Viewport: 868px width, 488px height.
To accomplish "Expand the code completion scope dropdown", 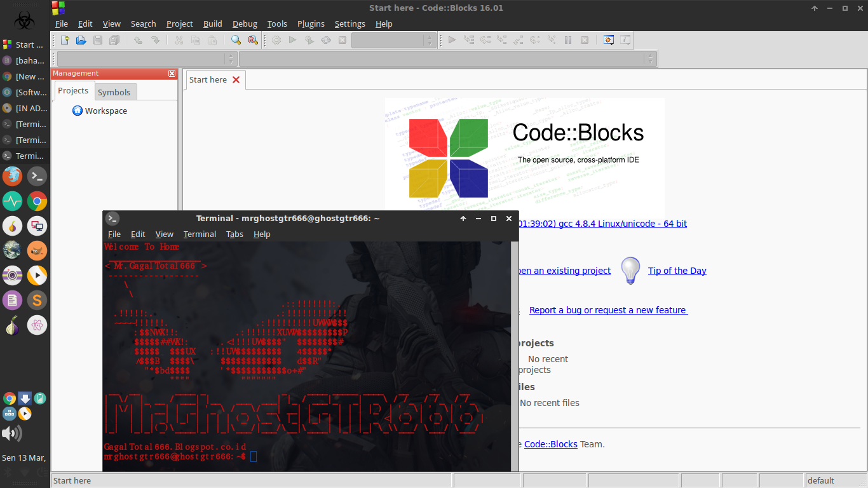I will (x=147, y=59).
